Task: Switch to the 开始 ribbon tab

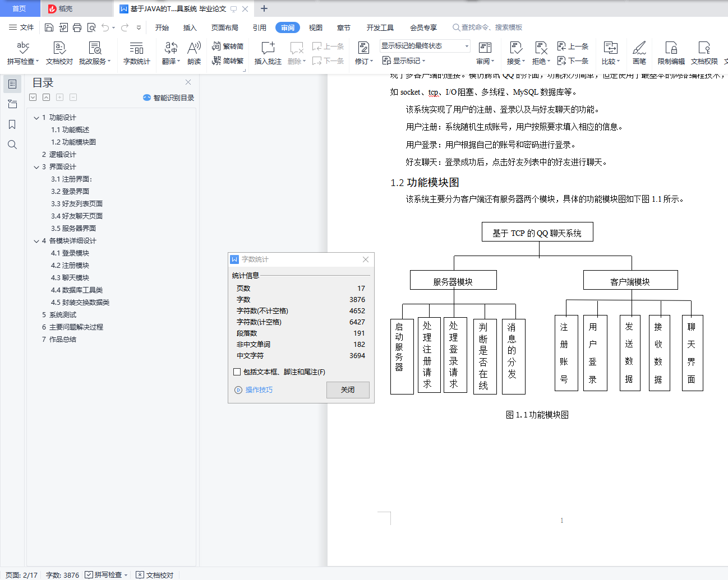Action: pos(162,27)
